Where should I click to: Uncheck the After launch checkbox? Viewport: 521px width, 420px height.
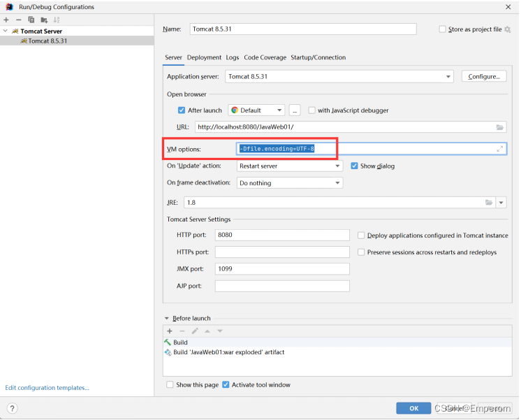pyautogui.click(x=181, y=110)
